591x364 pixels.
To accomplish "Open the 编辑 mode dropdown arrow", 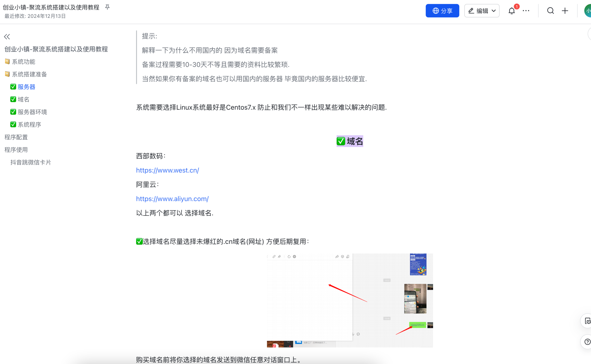I will click(x=494, y=11).
